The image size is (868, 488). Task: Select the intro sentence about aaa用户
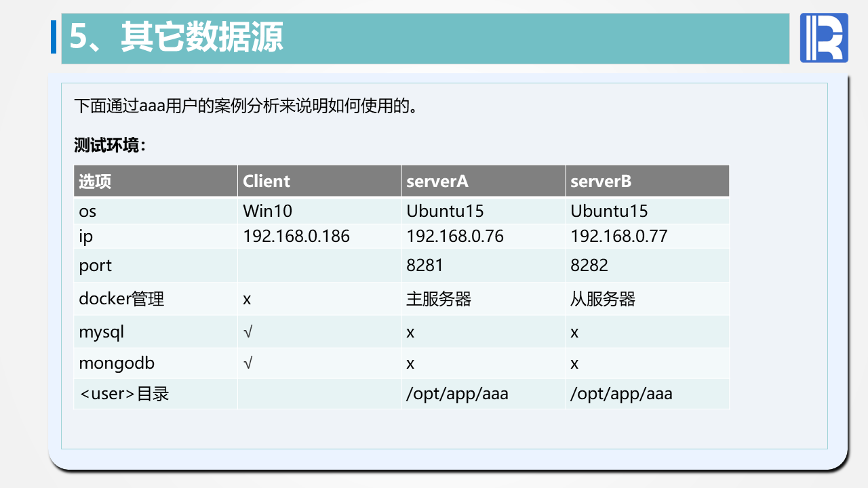point(245,106)
